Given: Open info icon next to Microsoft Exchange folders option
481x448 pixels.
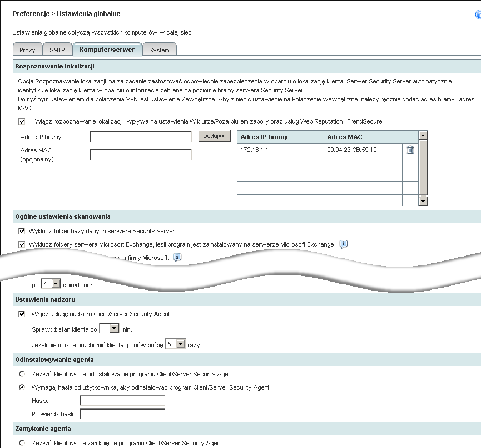Looking at the screenshot, I should (344, 244).
